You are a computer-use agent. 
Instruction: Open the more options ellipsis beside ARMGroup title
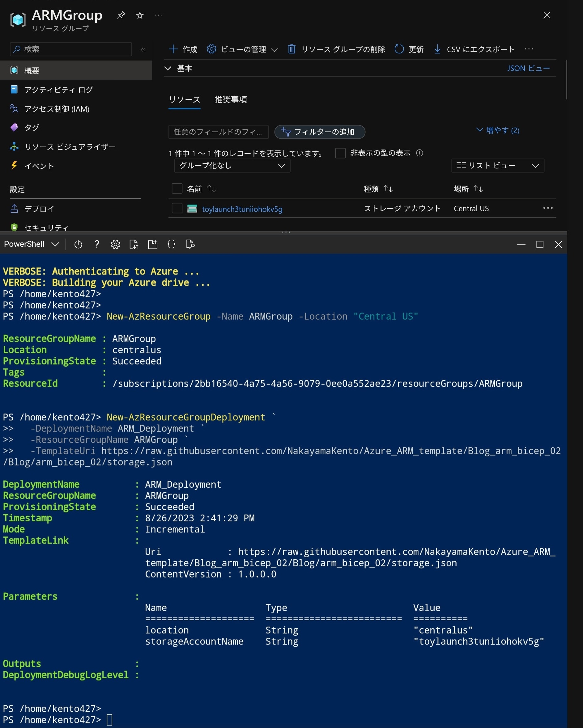(x=158, y=15)
